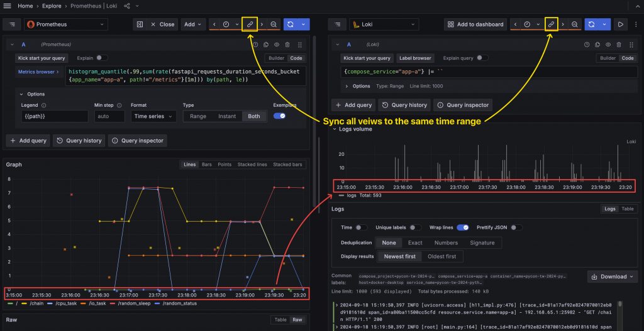644x331 pixels.
Task: Toggle the Prometheus pane query library panel icon
Action: (11, 24)
